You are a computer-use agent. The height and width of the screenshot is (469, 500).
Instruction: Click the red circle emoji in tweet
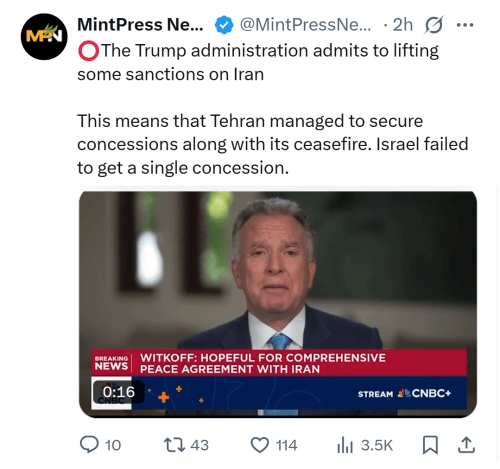(x=88, y=51)
